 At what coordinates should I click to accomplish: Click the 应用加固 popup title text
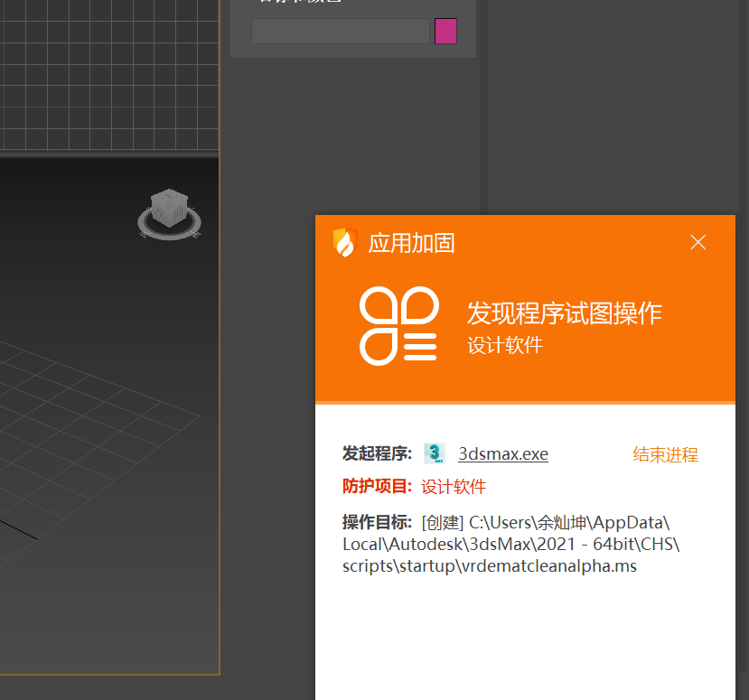411,243
